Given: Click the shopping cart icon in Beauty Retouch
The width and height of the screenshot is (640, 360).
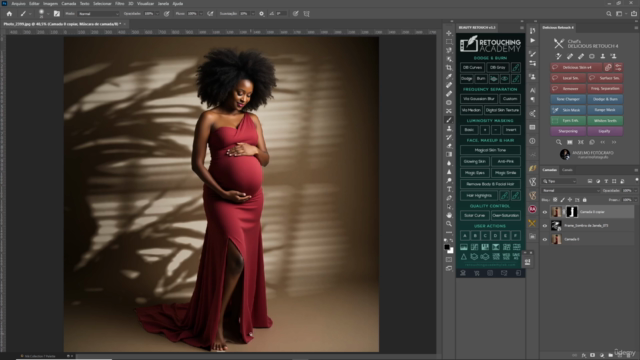Looking at the screenshot, I should pyautogui.click(x=476, y=273).
